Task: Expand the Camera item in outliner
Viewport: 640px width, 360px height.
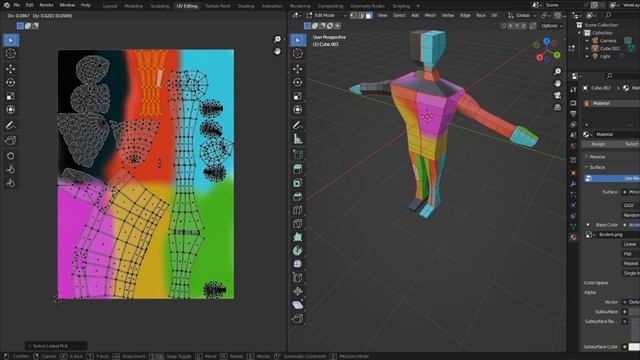Action: pyautogui.click(x=587, y=41)
